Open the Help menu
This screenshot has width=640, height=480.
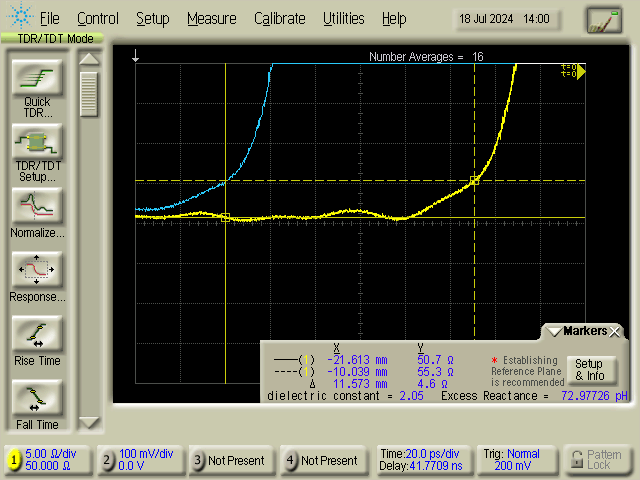394,19
